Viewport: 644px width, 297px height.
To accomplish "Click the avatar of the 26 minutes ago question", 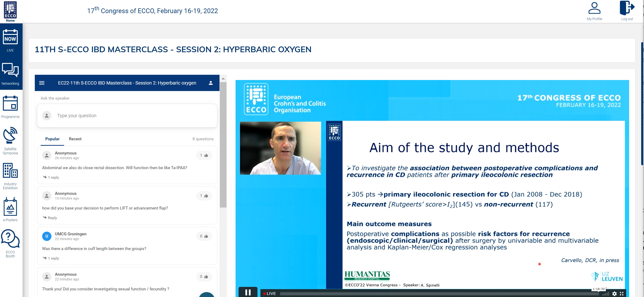I will click(47, 155).
